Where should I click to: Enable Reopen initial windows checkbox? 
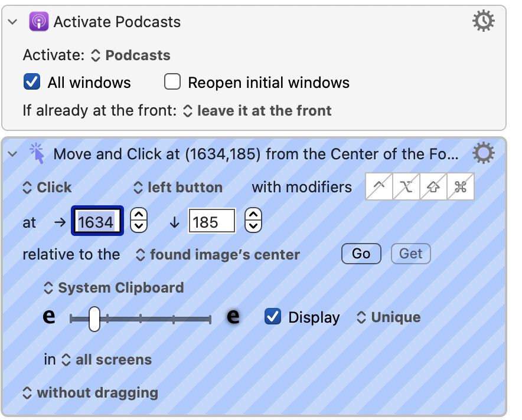pyautogui.click(x=172, y=82)
